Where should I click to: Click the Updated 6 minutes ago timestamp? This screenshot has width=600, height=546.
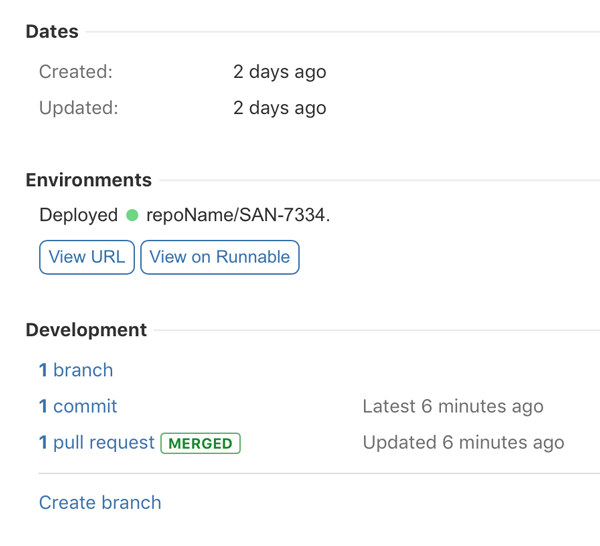pos(463,442)
